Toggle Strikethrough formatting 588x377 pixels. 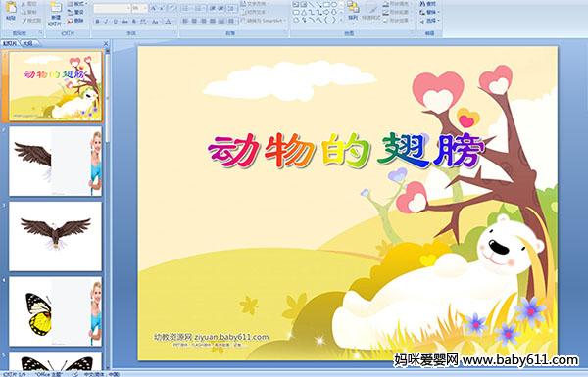tap(124, 22)
